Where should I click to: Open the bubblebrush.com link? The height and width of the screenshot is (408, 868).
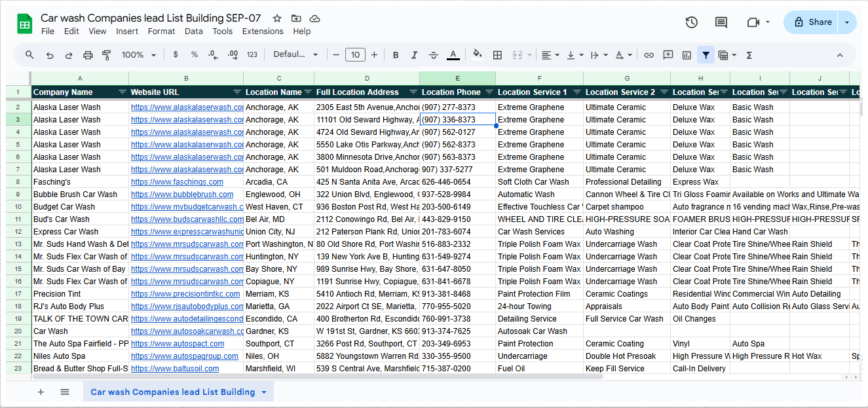(x=182, y=195)
